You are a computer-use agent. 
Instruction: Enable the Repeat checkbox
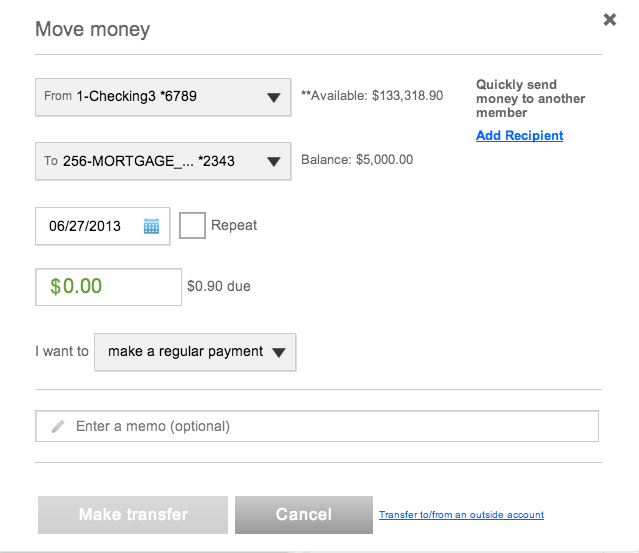pyautogui.click(x=192, y=225)
